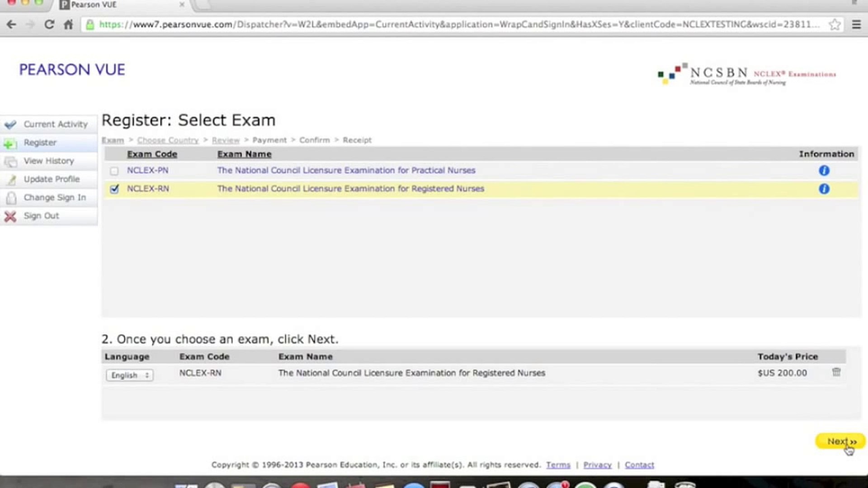Click browser back arrow
The width and height of the screenshot is (868, 488).
point(12,24)
